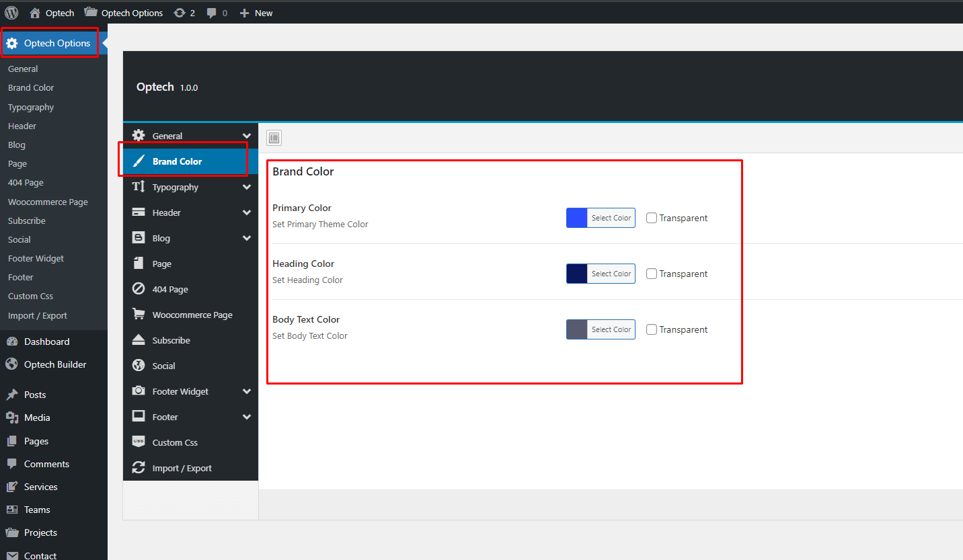
Task: Click the Social globe icon in options panel
Action: 139,366
